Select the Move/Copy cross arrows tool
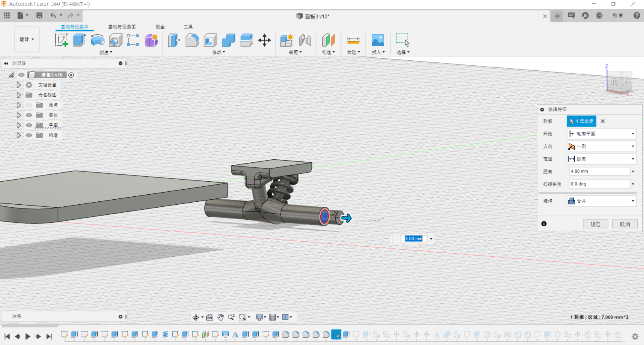644x345 pixels. point(265,40)
